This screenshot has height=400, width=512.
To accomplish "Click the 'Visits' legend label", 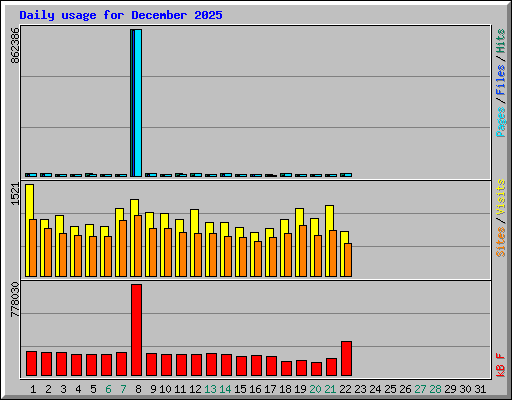I will 500,198.
